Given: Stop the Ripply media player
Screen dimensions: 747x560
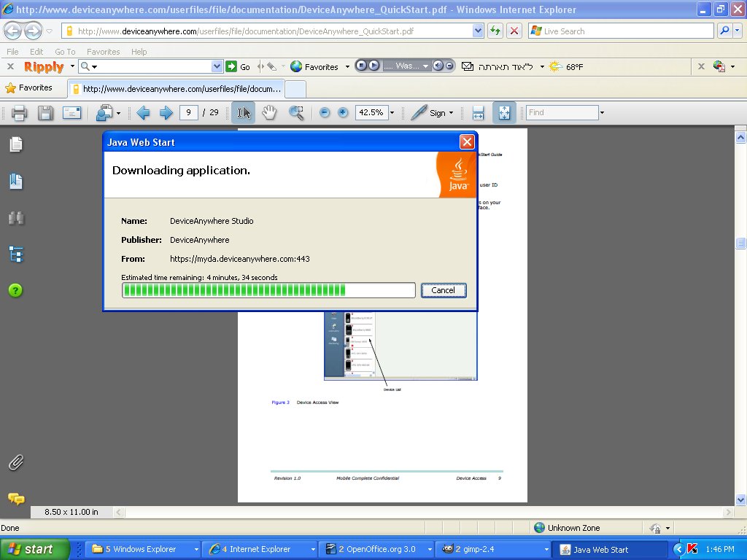Looking at the screenshot, I should pyautogui.click(x=362, y=66).
